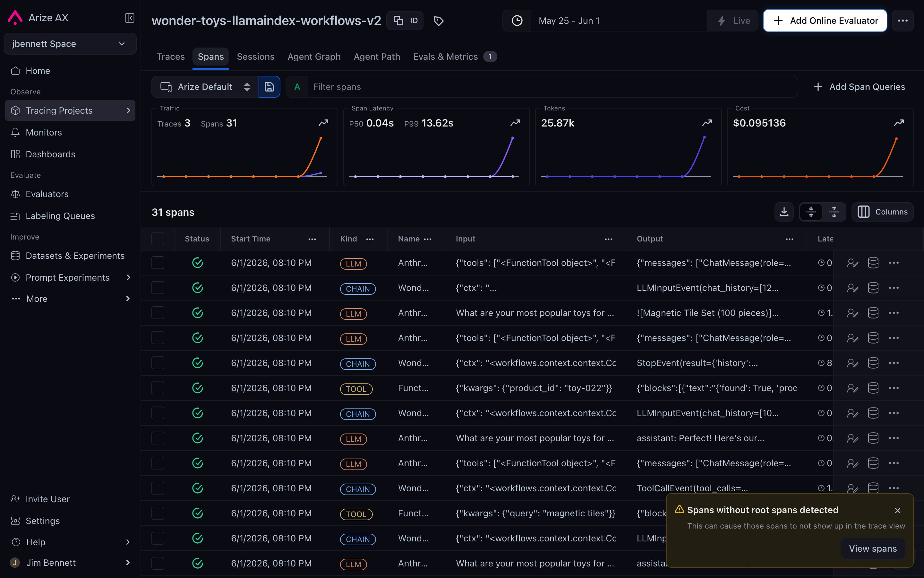Check the Magnetic Tile Set row checkbox
The image size is (924, 578).
point(158,313)
